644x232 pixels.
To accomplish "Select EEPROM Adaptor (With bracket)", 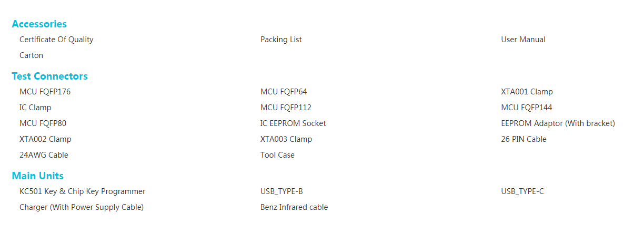I will coord(558,123).
